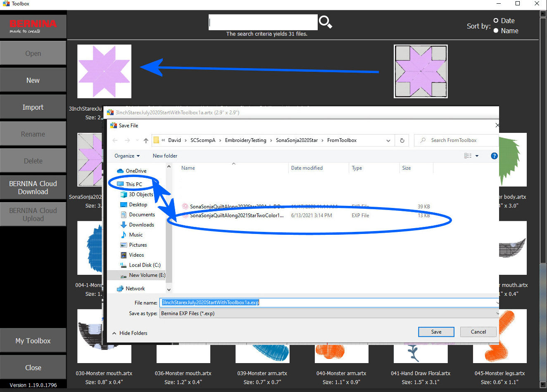Sort by Name column header

point(188,168)
